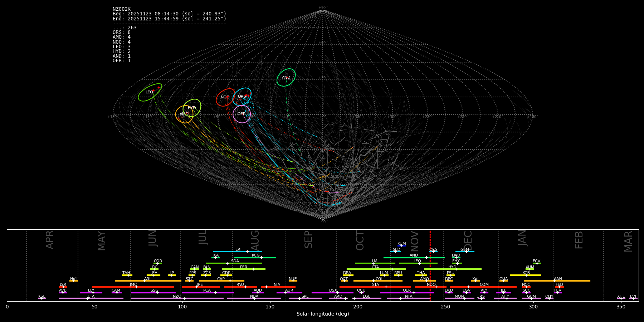Select the URS shower bar in timeline
The width and height of the screenshot is (644, 322).
coord(481,298)
